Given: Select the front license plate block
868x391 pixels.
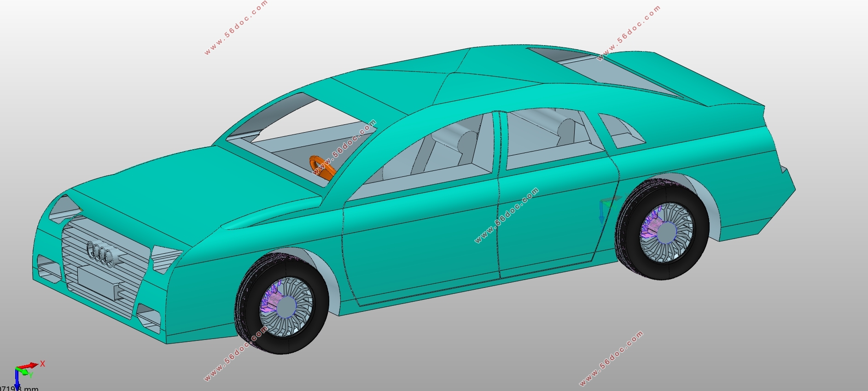Looking at the screenshot, I should (x=97, y=282).
